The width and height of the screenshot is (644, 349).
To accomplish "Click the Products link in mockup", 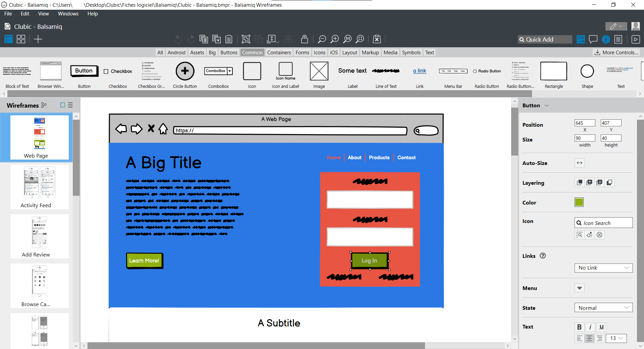I will (379, 157).
